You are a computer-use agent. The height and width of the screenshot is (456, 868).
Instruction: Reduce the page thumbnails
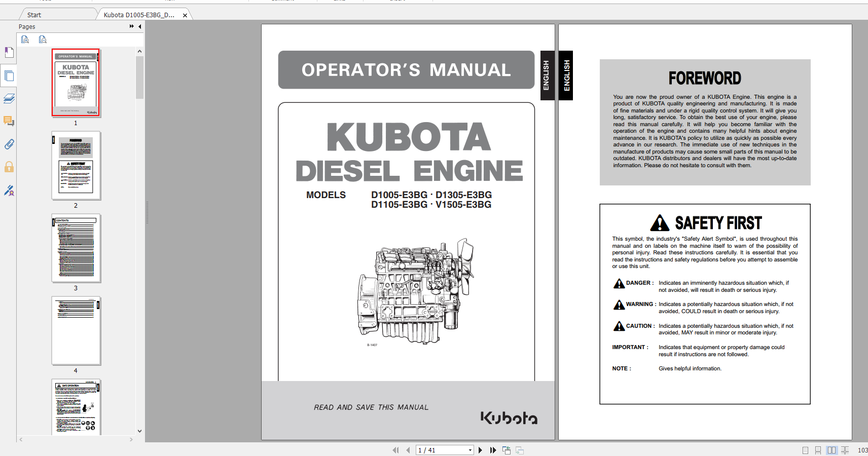click(43, 39)
